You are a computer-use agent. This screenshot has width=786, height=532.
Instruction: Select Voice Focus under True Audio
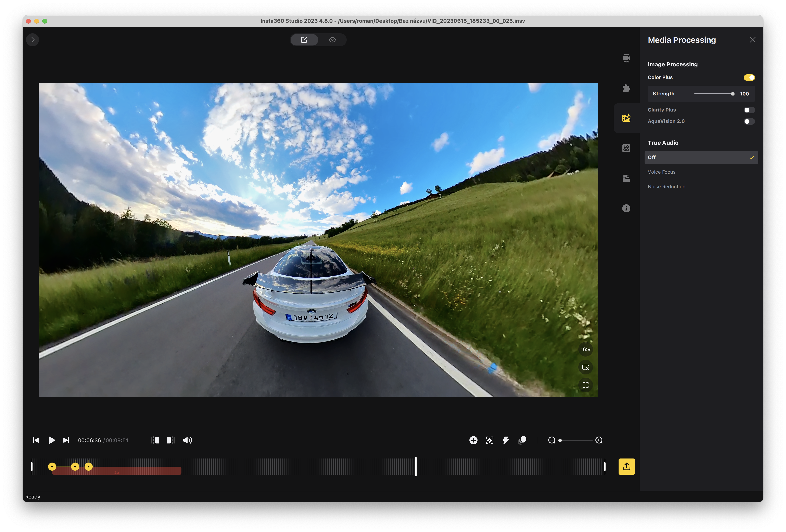(x=661, y=172)
